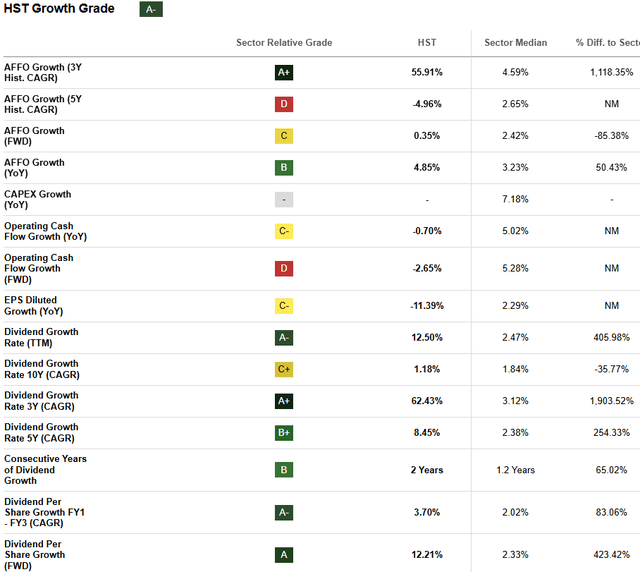This screenshot has width=640, height=572.
Task: Select the 0.35% HST value
Action: click(x=427, y=136)
